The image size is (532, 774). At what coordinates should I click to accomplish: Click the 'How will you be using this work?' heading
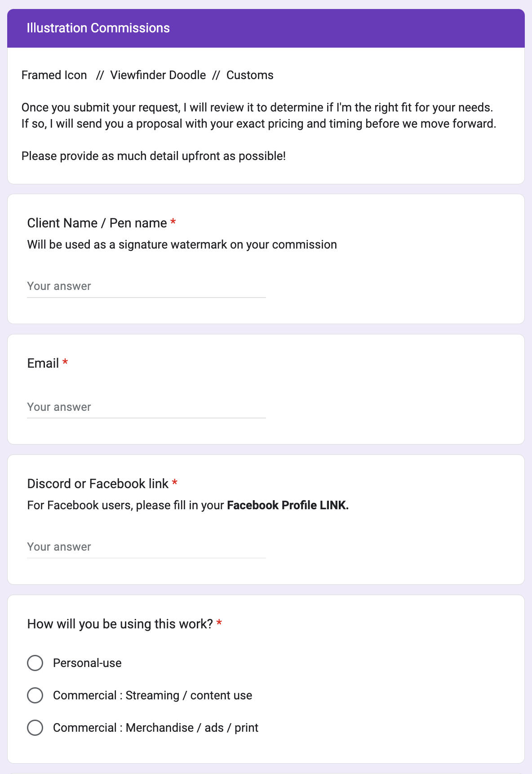pos(120,624)
